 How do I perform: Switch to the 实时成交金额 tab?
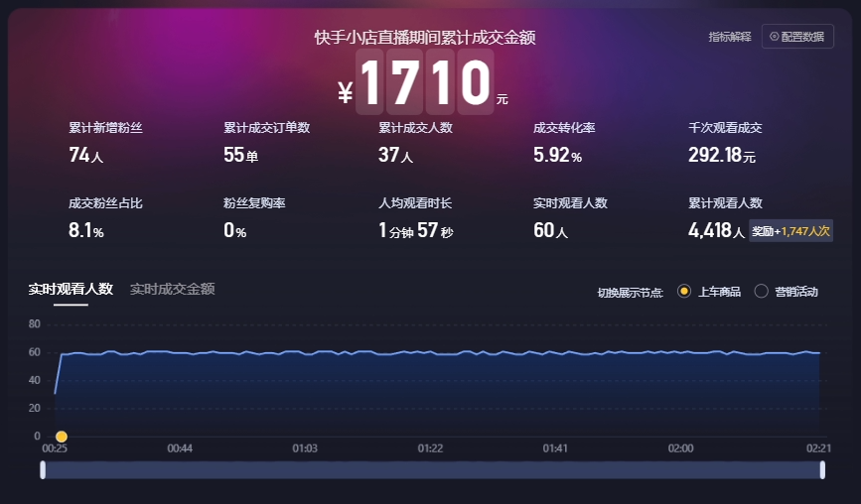(172, 289)
